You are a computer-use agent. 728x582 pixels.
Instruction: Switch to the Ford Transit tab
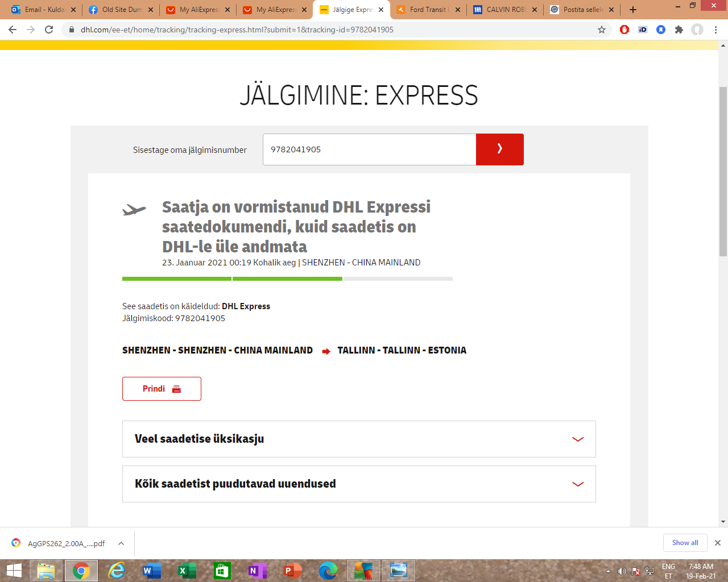point(428,10)
